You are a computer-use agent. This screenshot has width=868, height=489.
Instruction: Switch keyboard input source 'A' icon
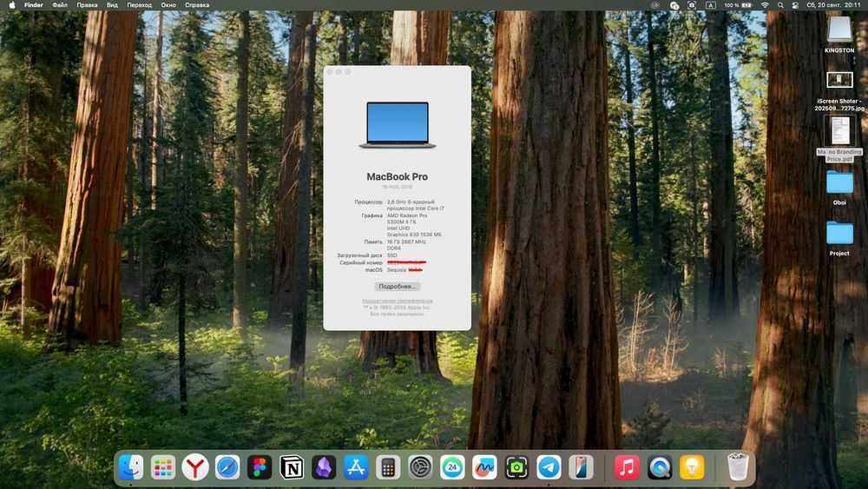click(711, 5)
